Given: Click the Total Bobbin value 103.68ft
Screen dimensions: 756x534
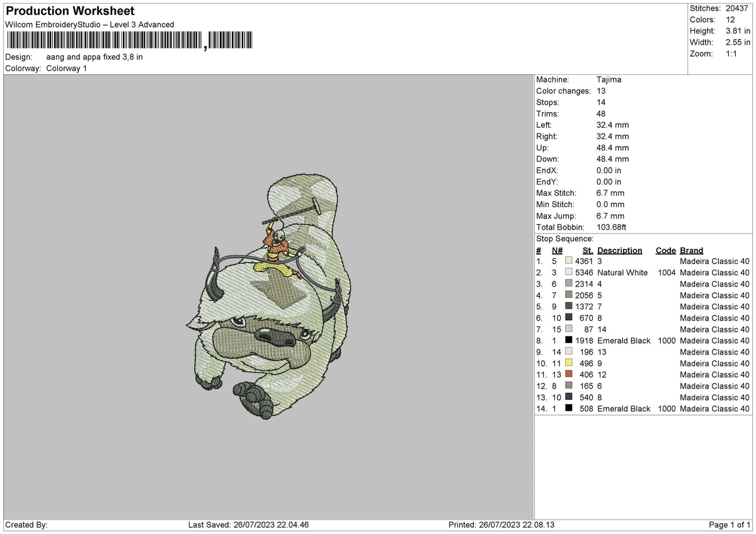Looking at the screenshot, I should tap(612, 227).
